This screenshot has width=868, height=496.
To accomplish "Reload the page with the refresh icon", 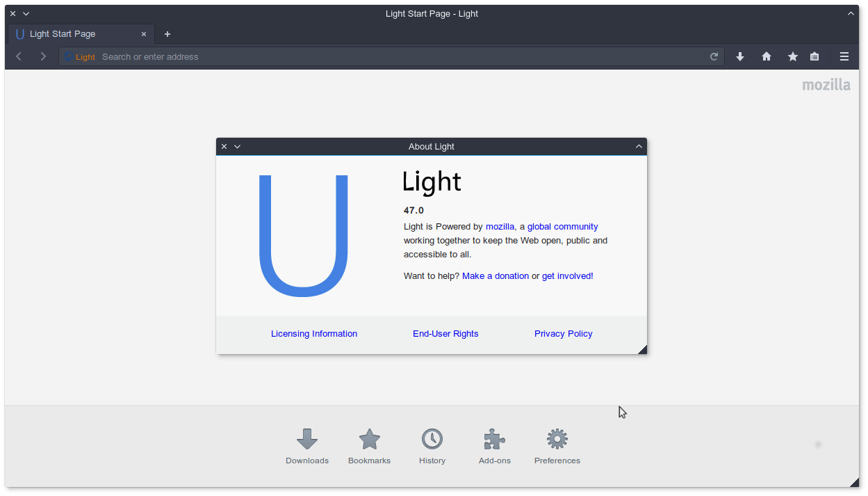I will coord(714,57).
